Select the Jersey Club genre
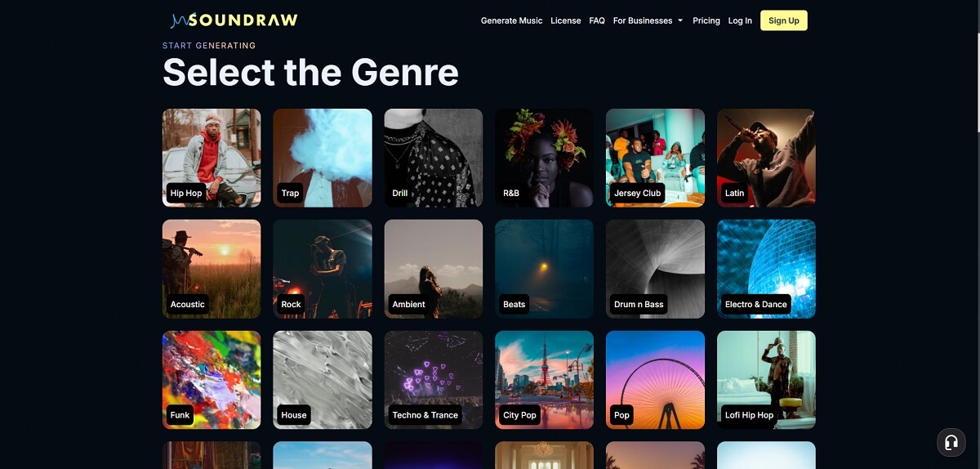Image resolution: width=980 pixels, height=469 pixels. (x=655, y=158)
